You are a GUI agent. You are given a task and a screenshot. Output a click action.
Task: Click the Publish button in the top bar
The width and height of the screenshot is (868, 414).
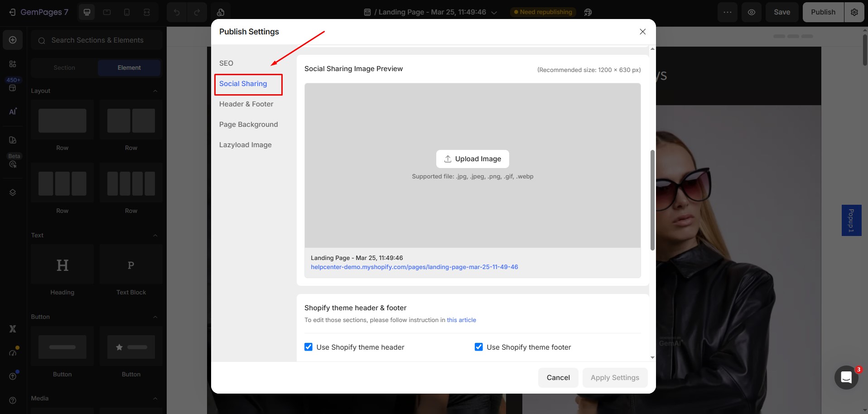tap(823, 12)
